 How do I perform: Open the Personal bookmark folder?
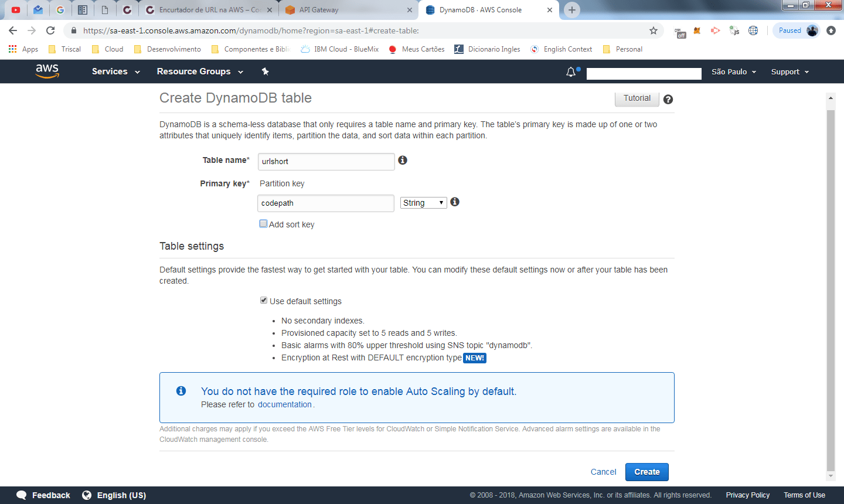pos(623,49)
